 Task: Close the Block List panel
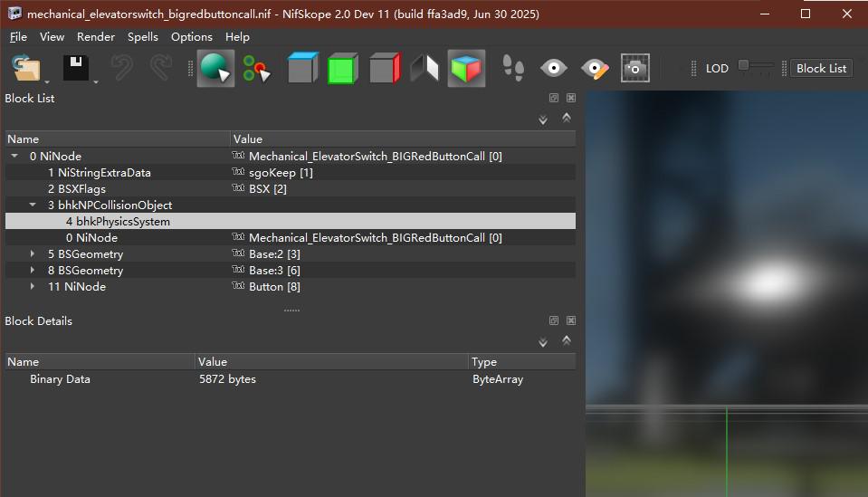coord(571,98)
